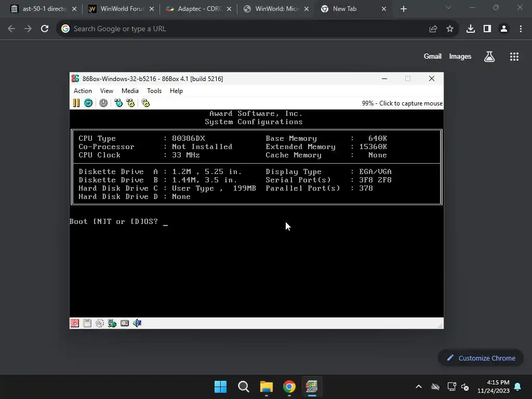Pause the 86Box emulation

76,103
